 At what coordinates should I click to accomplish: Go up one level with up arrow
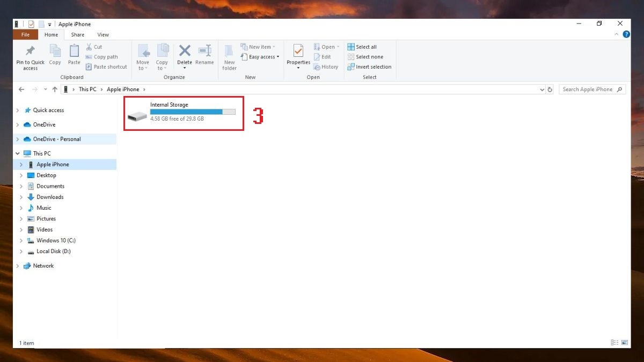tap(55, 90)
